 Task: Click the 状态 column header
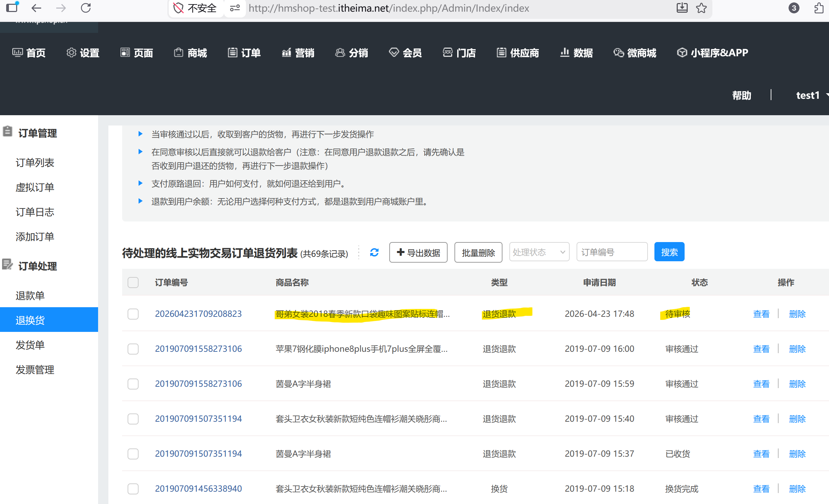click(x=699, y=283)
